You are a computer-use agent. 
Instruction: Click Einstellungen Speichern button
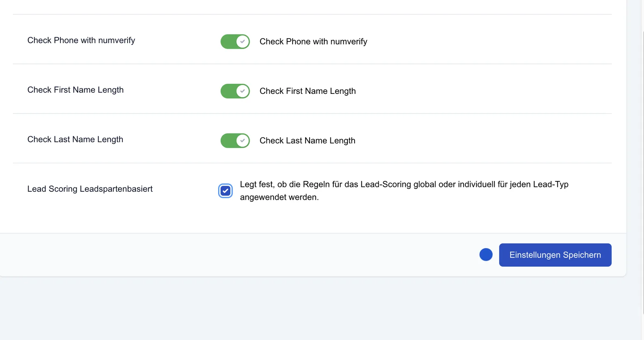555,255
